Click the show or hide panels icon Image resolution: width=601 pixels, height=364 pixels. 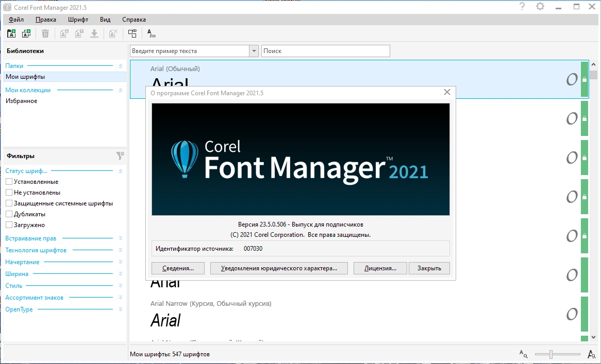[x=132, y=33]
